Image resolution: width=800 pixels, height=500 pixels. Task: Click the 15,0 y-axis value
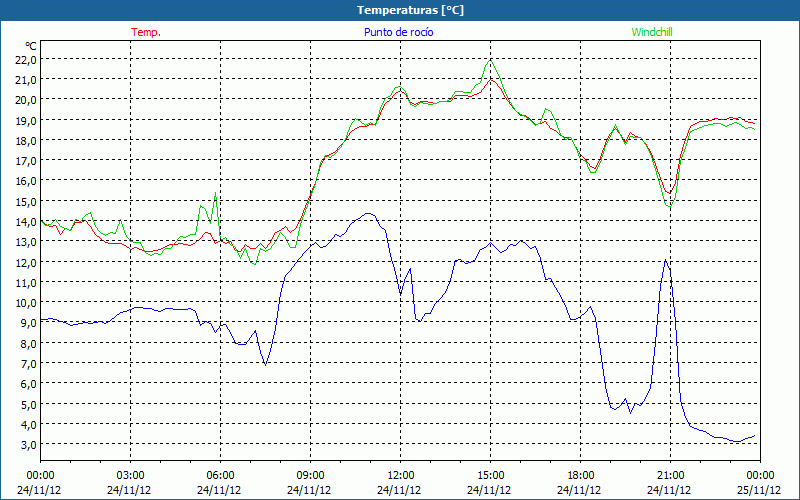[x=27, y=201]
